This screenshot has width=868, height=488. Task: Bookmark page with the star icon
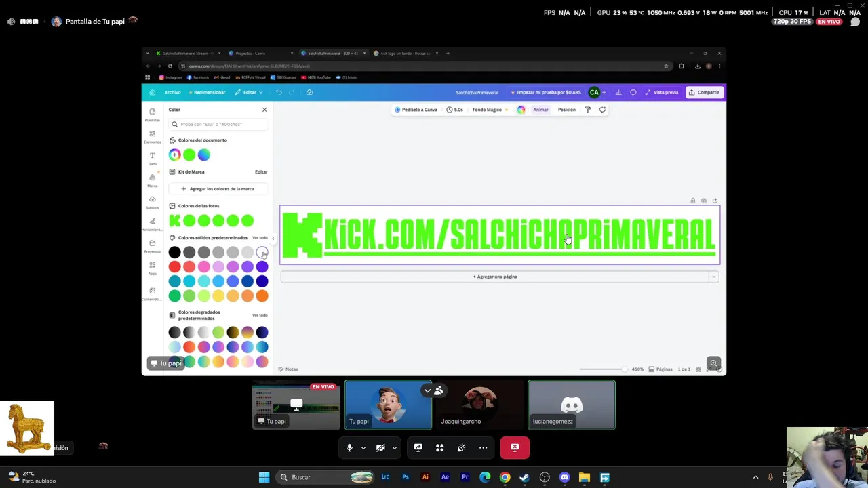pos(666,66)
